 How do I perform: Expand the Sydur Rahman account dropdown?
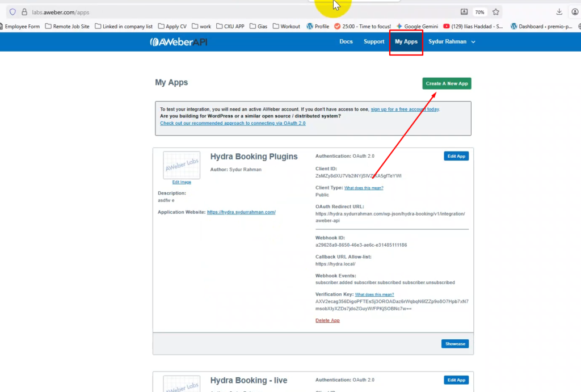click(x=452, y=42)
